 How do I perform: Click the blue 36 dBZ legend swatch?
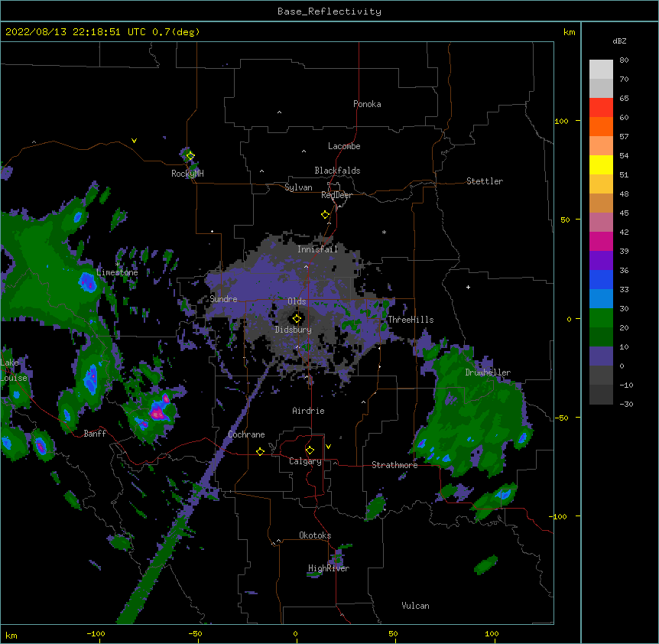601,279
